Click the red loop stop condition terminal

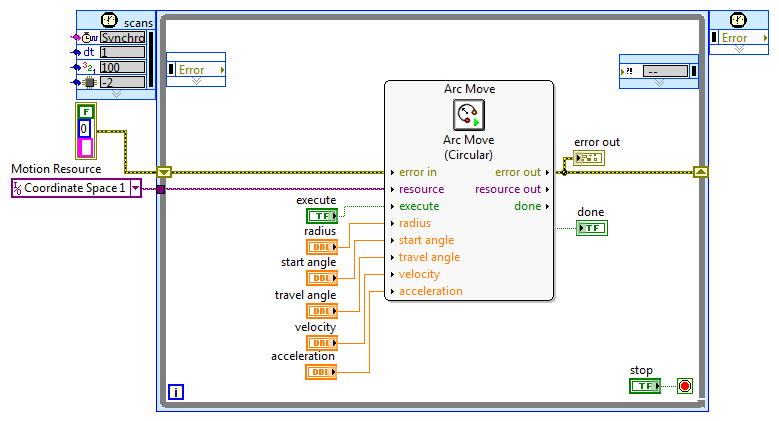click(x=685, y=385)
